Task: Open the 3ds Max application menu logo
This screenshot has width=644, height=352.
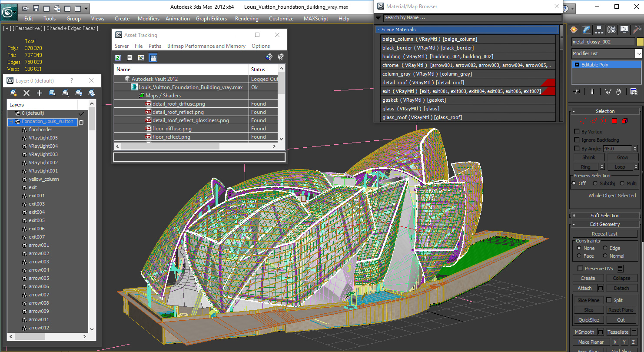Action: click(x=8, y=12)
